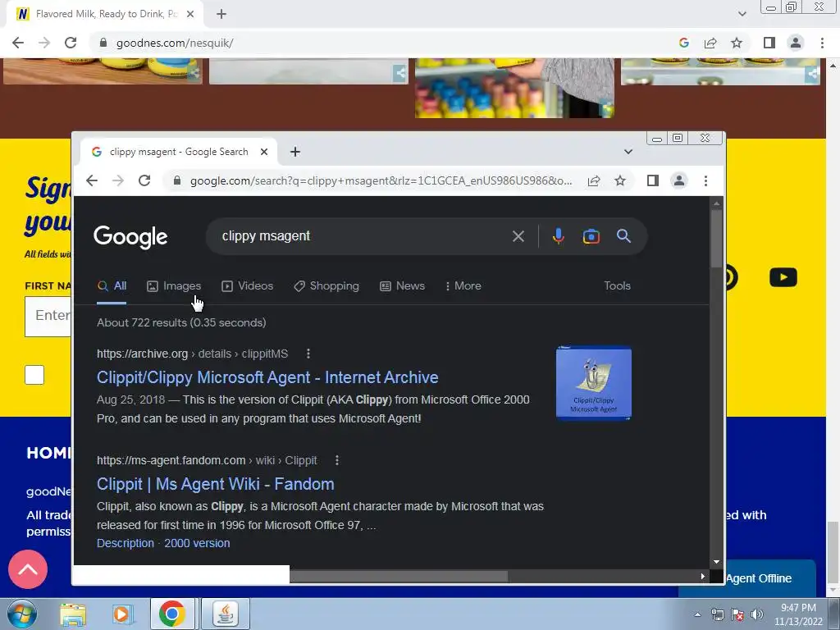Tick the white checkbox on the Nesquik sign-up form
Screen dimensions: 840x630
[x=34, y=375]
